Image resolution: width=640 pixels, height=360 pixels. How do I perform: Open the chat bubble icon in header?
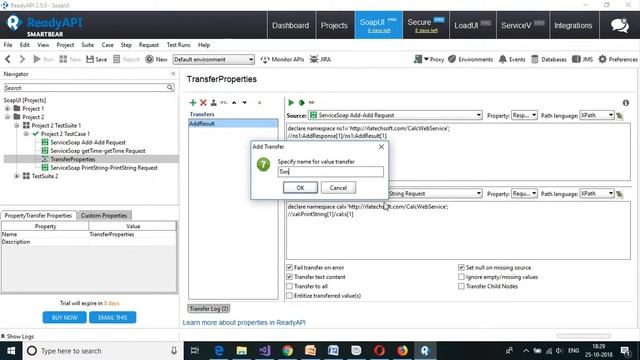[620, 25]
